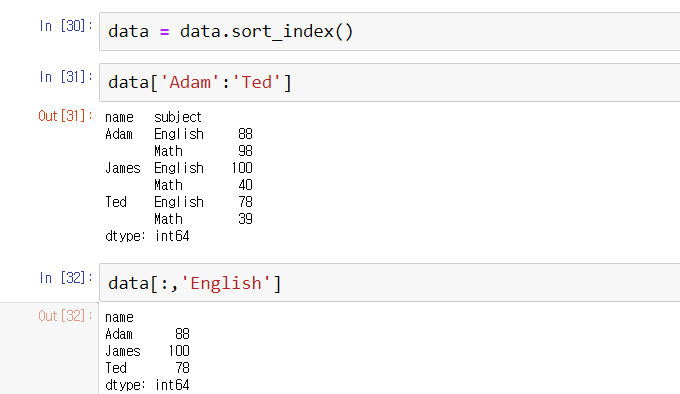Viewport: 680px width, 394px height.
Task: Click 'name' header in Out[32] output
Action: pos(119,317)
